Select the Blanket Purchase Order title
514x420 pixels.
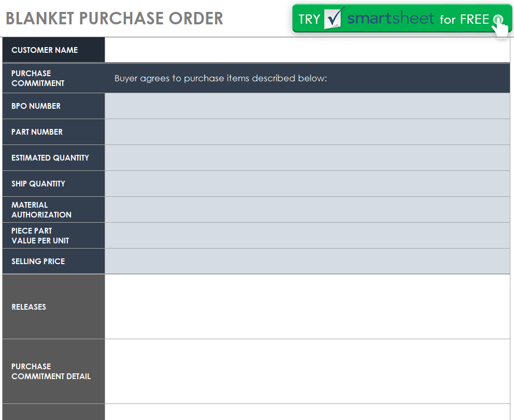pyautogui.click(x=115, y=19)
